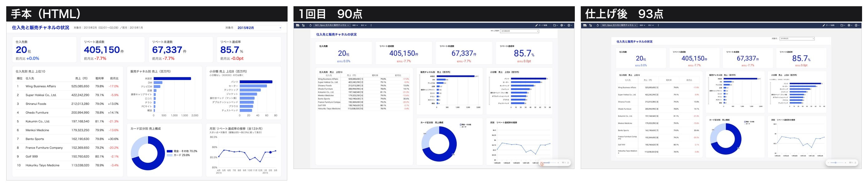Screen dimensions: 868x188
Task: Adjust the zoom slider in 1回目 panel
Action: 549,163
